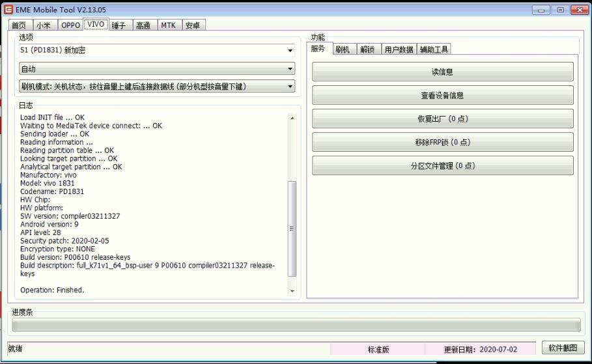Click log line 'Model: vivo 1831'
Image resolution: width=592 pixels, height=364 pixels.
pos(47,183)
